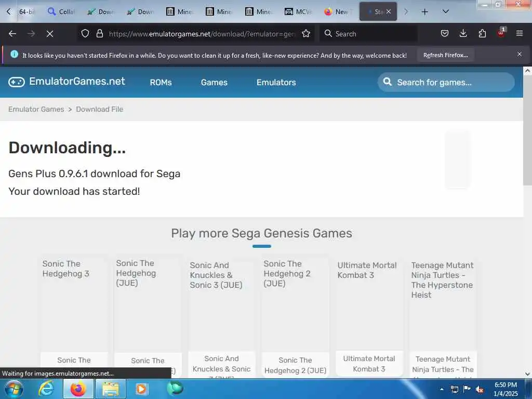The height and width of the screenshot is (399, 532).
Task: Click the muted volume speaker tray icon
Action: 480,390
